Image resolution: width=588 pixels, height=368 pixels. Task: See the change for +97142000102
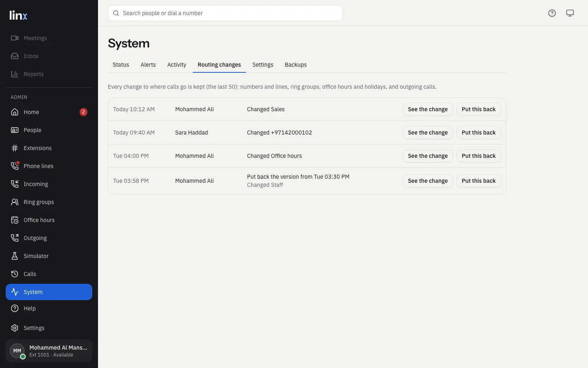point(428,132)
